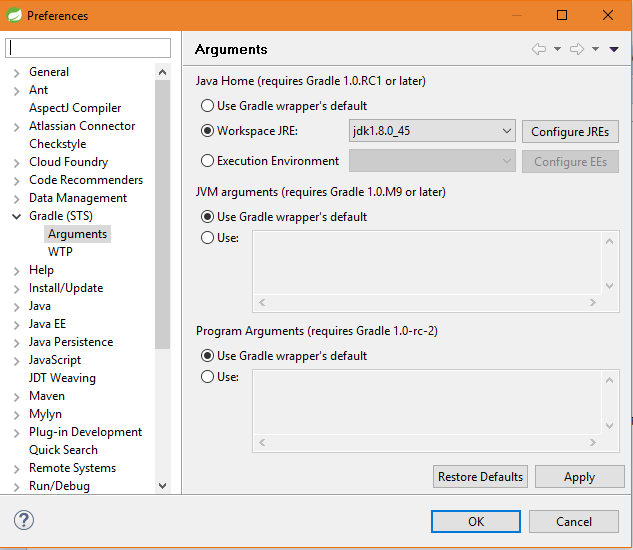Viewport: 633px width, 550px height.
Task: Select Plug-in Development in the tree
Action: (x=85, y=432)
